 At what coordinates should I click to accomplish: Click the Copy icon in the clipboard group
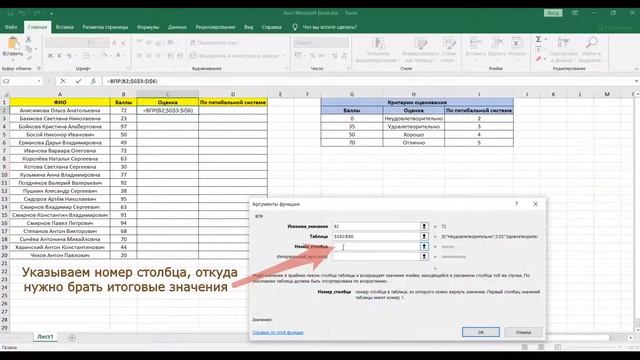point(29,49)
